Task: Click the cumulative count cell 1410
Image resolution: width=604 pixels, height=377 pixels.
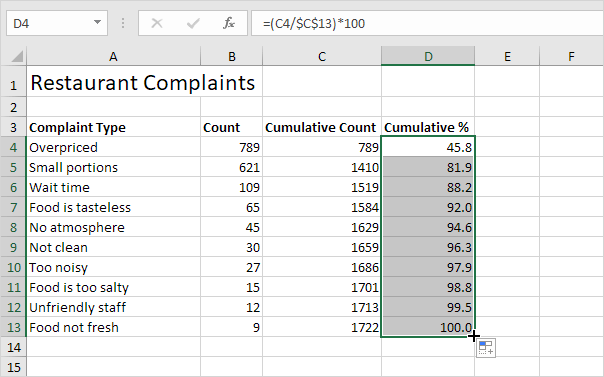Action: 322,167
